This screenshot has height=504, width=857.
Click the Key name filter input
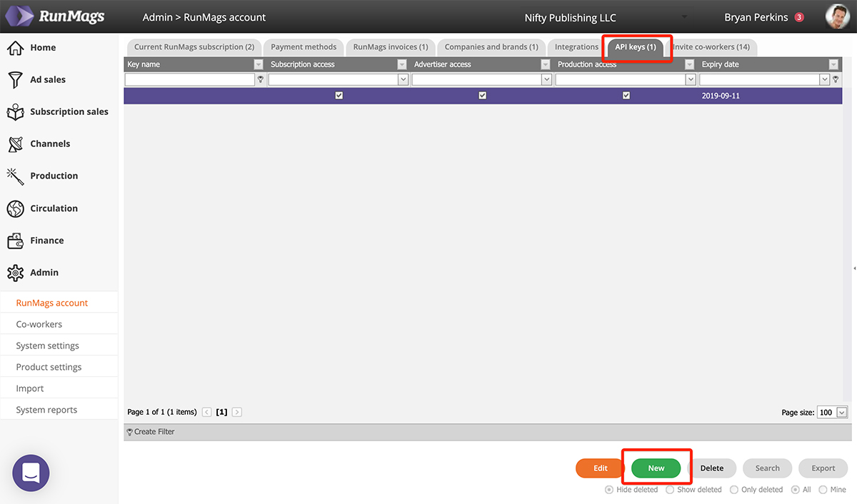[x=190, y=80]
